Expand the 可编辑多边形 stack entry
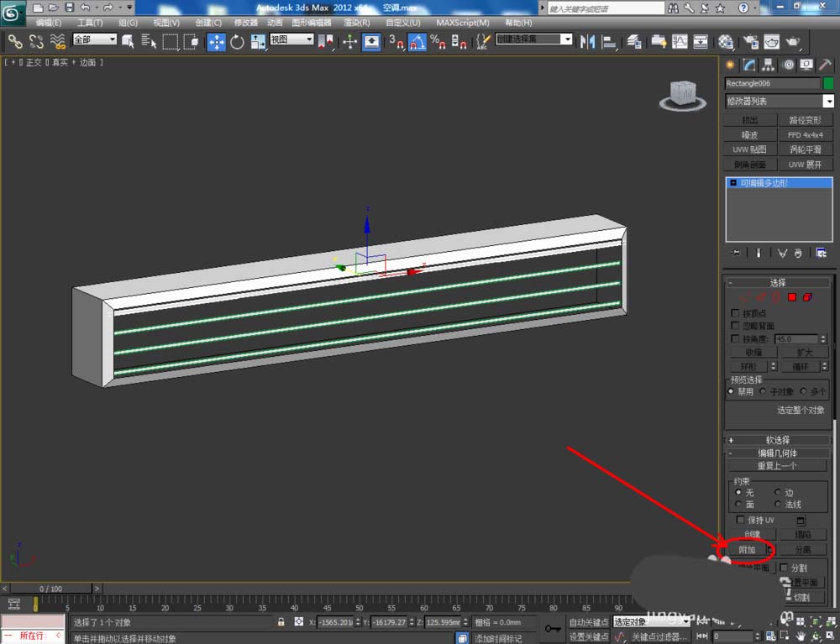Viewport: 840px width, 644px height. (x=733, y=183)
